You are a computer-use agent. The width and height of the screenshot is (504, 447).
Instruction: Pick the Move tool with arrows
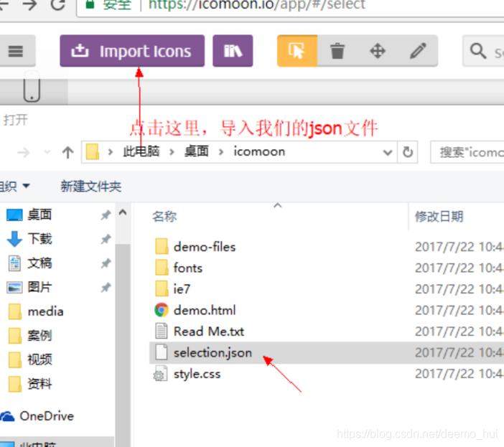click(378, 51)
